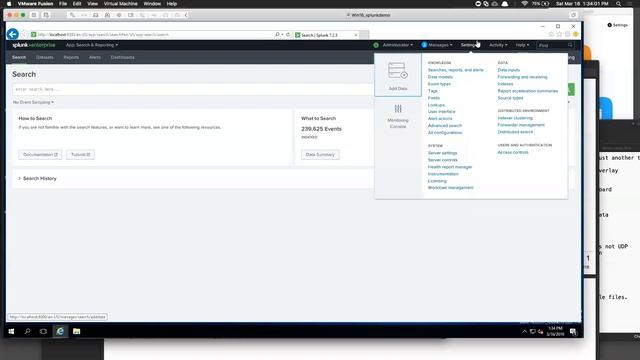Open Event types settings
The height and width of the screenshot is (360, 640).
(x=439, y=84)
